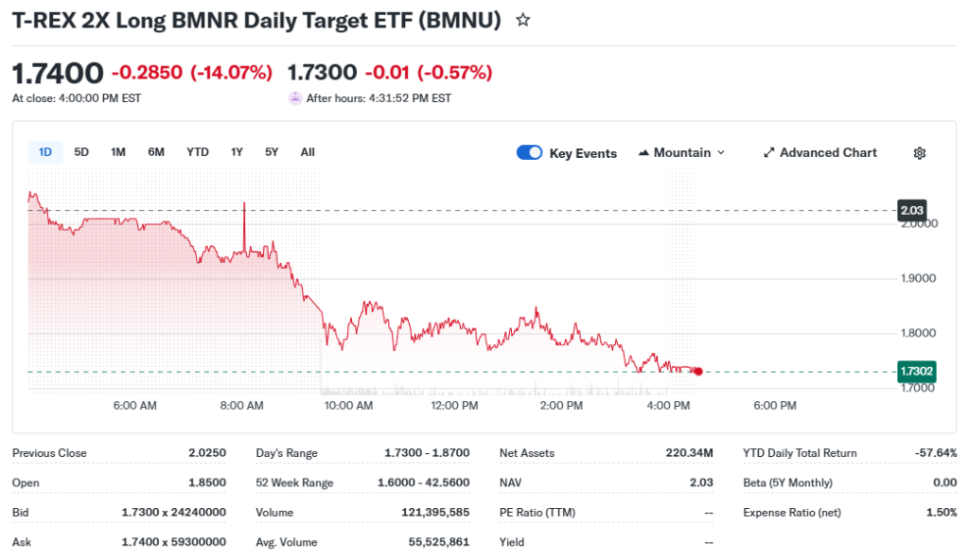Image resolution: width=969 pixels, height=560 pixels.
Task: Toggle the Key Events switch off
Action: (529, 153)
